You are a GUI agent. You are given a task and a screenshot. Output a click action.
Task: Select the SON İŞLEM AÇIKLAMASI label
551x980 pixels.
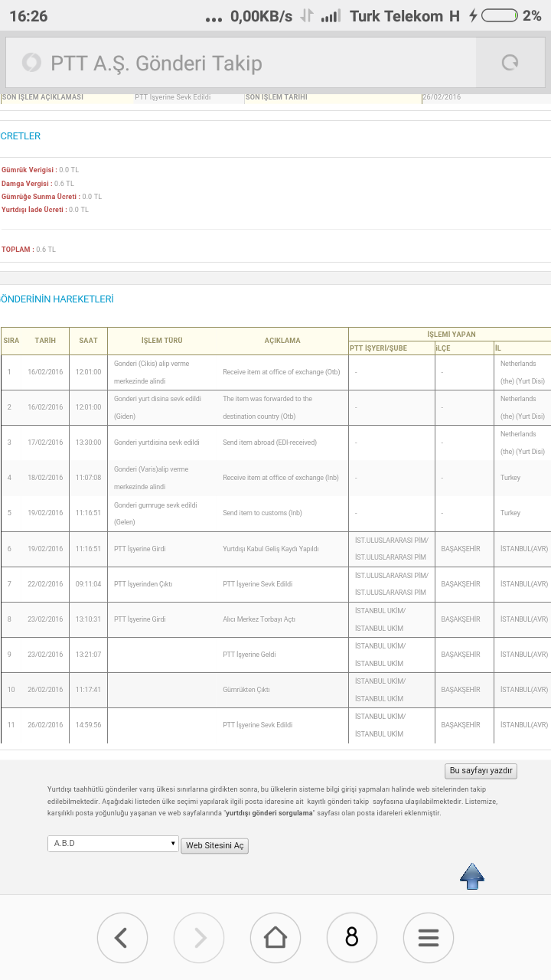(x=43, y=97)
